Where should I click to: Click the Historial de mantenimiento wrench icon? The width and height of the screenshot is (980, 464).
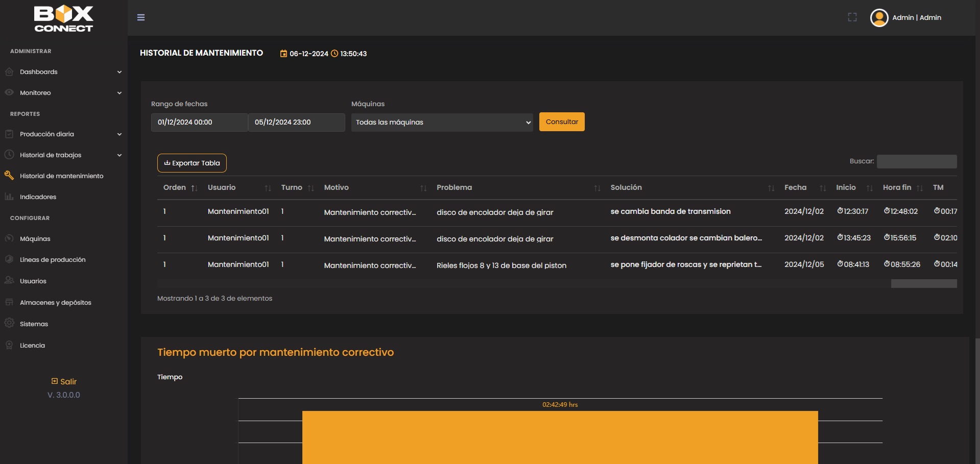(9, 176)
